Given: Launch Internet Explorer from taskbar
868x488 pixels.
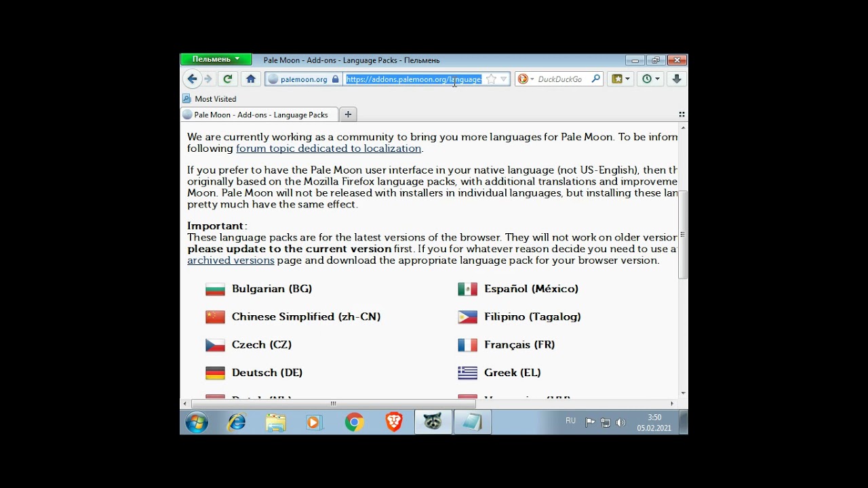Looking at the screenshot, I should (237, 422).
